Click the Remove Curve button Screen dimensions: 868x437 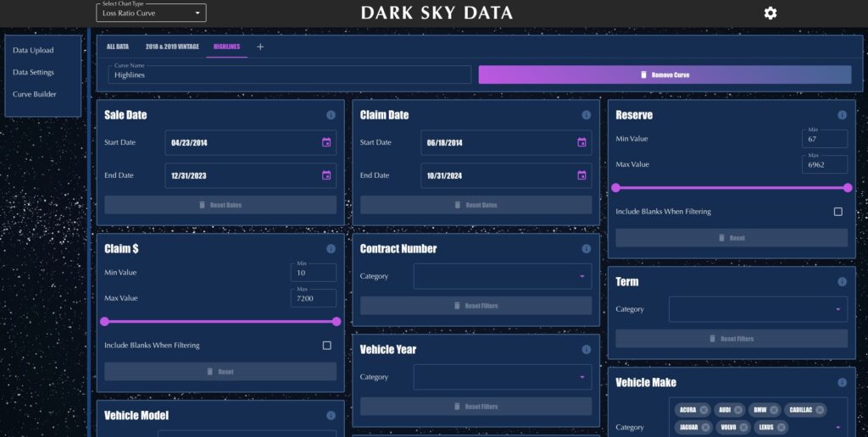[x=665, y=75]
